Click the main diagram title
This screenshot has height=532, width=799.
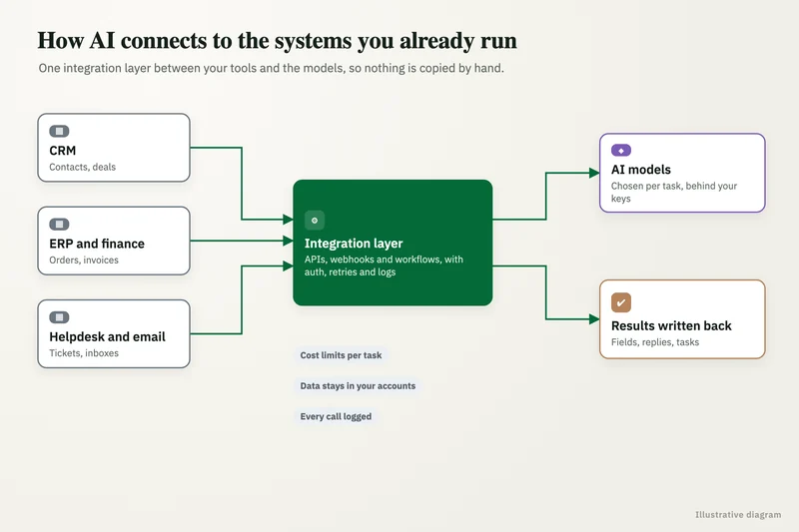[x=278, y=41]
